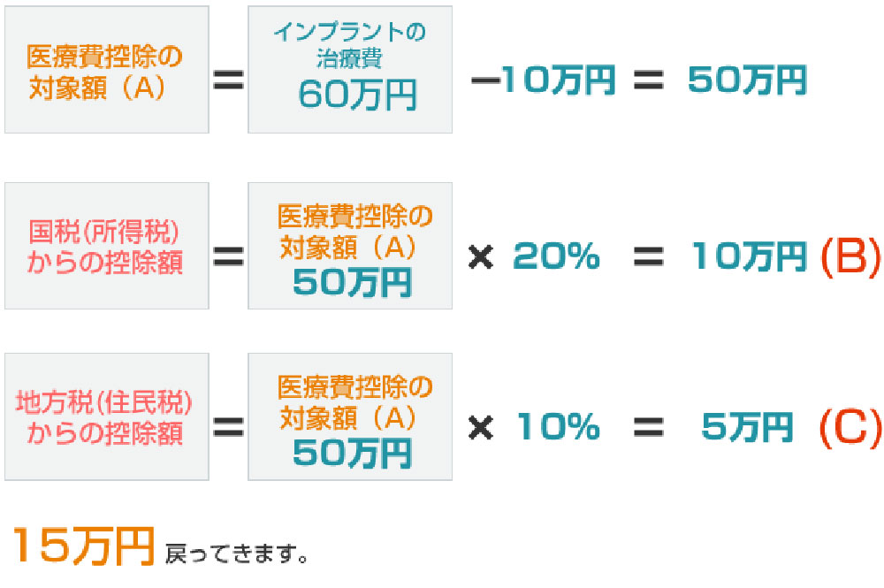The width and height of the screenshot is (884, 588).
Task: Click the equals sign left of インプラントの治療費 box
Action: click(228, 81)
